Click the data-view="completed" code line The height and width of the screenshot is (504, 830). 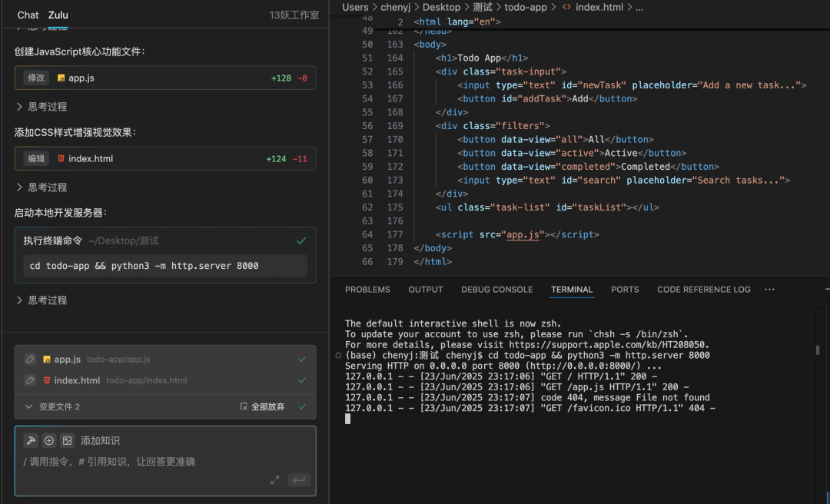point(588,167)
